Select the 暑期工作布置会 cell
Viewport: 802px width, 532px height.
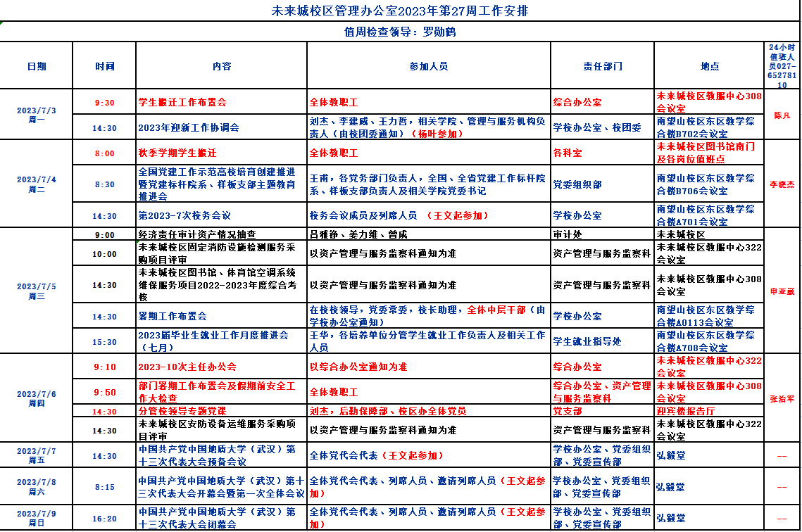click(222, 317)
